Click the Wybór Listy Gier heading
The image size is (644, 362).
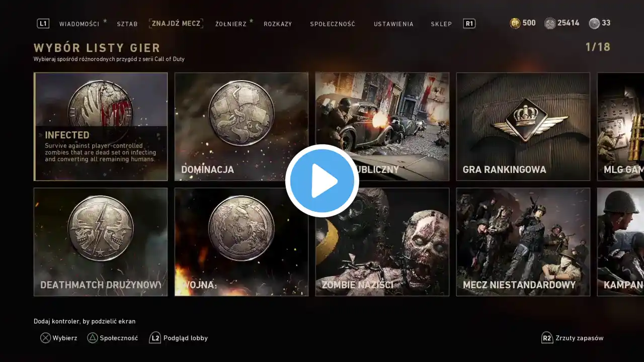[x=97, y=48]
